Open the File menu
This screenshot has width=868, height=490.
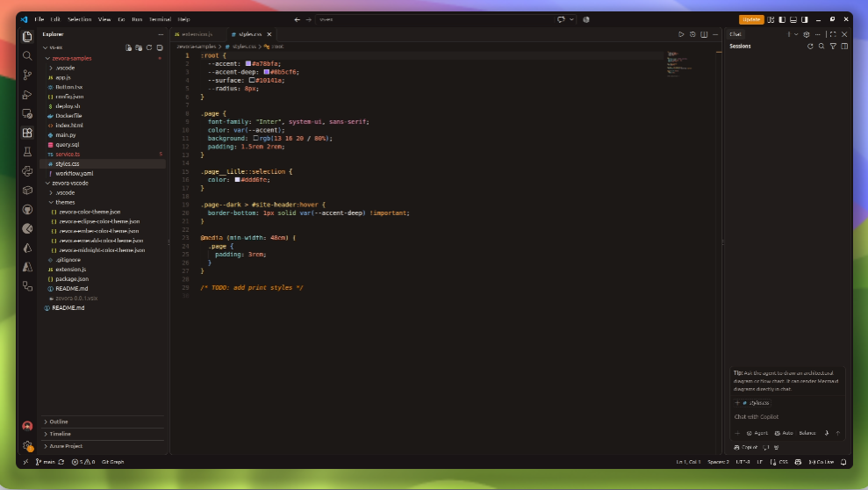click(x=39, y=19)
